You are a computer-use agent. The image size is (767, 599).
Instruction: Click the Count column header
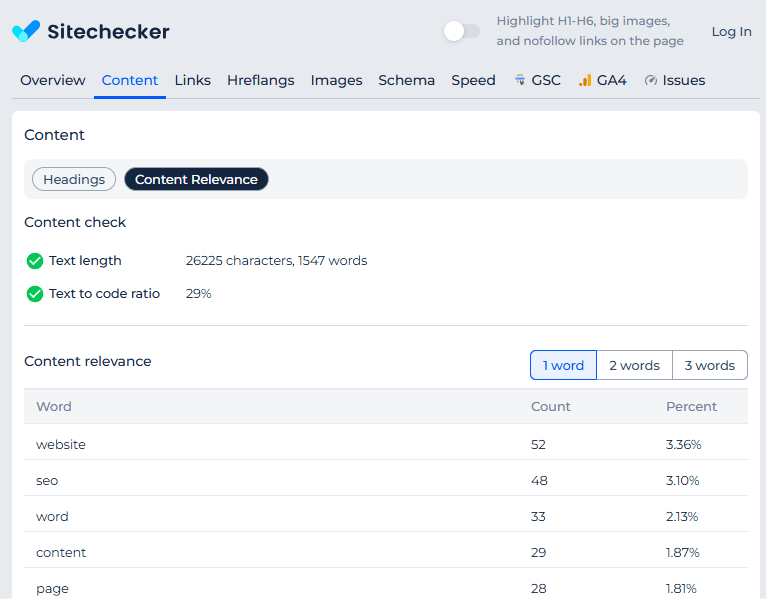tap(551, 407)
